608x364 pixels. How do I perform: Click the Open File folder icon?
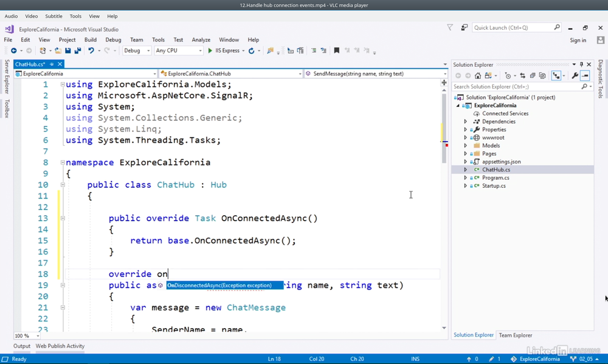pyautogui.click(x=58, y=51)
